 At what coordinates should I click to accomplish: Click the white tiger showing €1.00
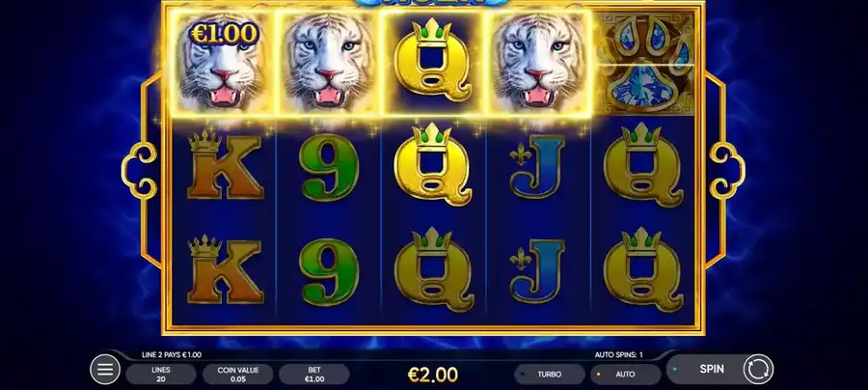222,65
